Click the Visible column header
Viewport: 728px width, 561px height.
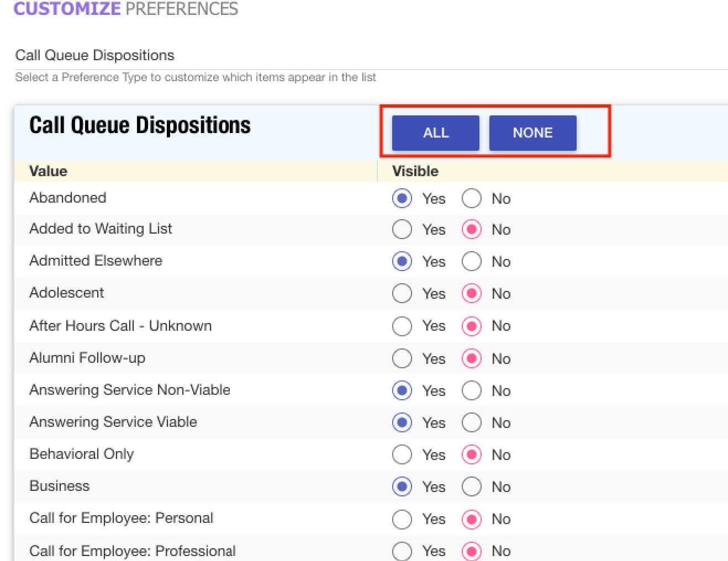(415, 171)
